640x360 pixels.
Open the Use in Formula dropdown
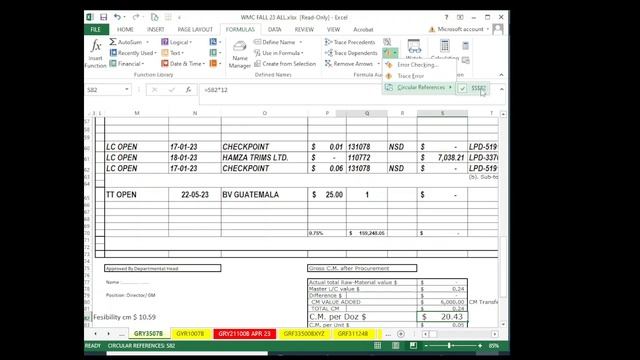(x=279, y=53)
